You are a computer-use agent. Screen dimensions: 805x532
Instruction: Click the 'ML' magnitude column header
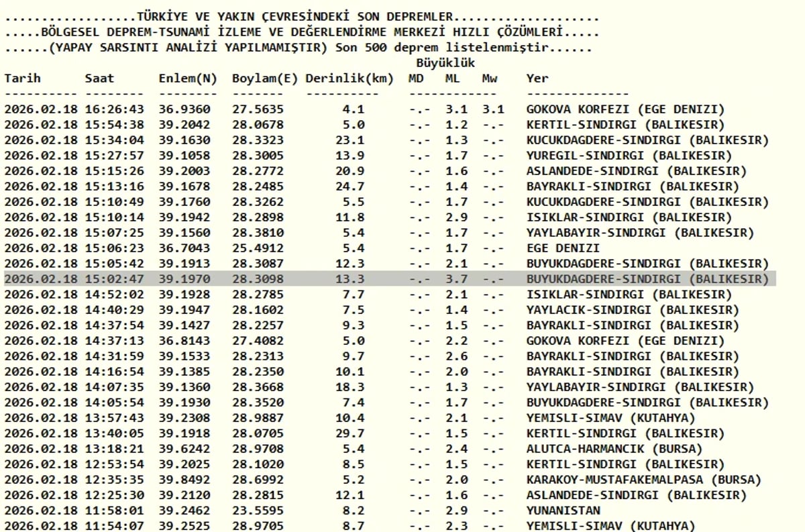point(453,78)
